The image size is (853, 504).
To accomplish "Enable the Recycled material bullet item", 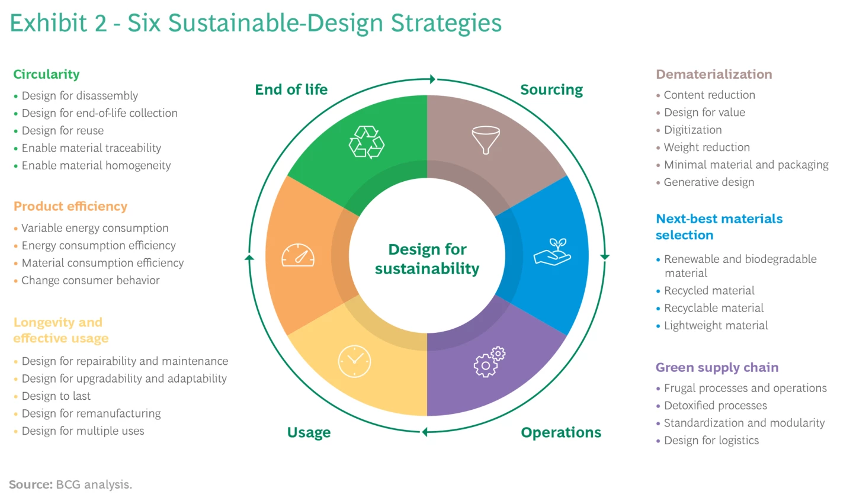I will 708,290.
